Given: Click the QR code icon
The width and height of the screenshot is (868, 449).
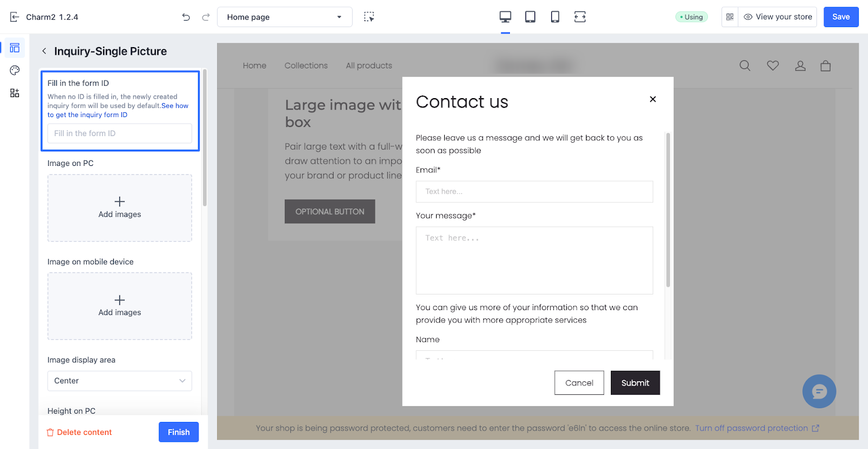Looking at the screenshot, I should click(x=730, y=17).
